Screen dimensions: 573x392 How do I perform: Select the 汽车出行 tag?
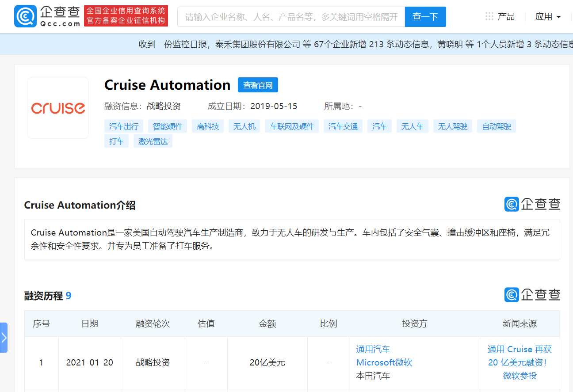pos(124,126)
